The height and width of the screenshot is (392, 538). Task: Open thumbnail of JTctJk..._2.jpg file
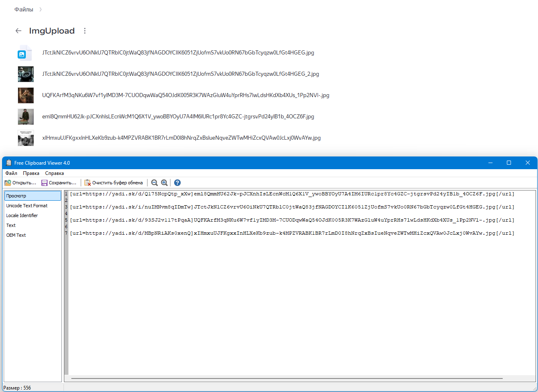pos(26,74)
